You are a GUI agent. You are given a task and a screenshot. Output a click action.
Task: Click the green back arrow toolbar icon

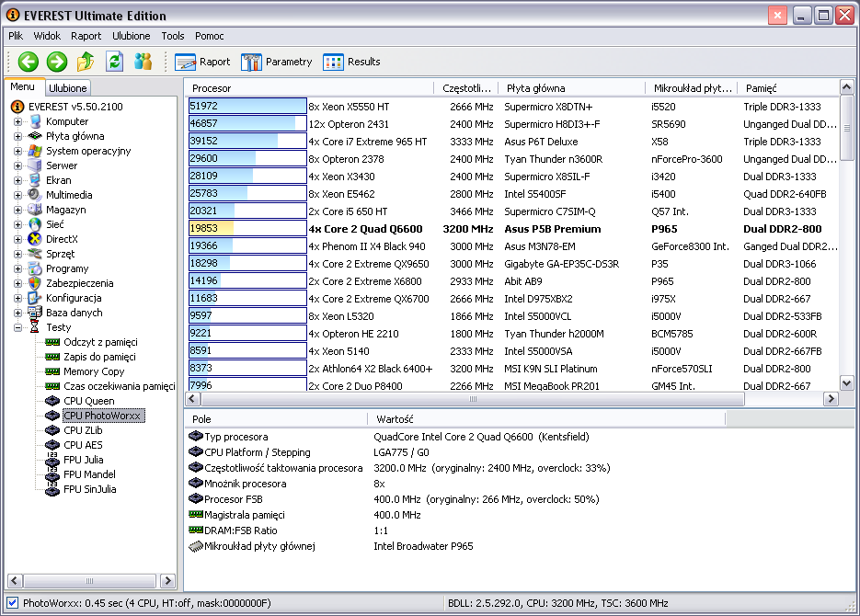29,62
